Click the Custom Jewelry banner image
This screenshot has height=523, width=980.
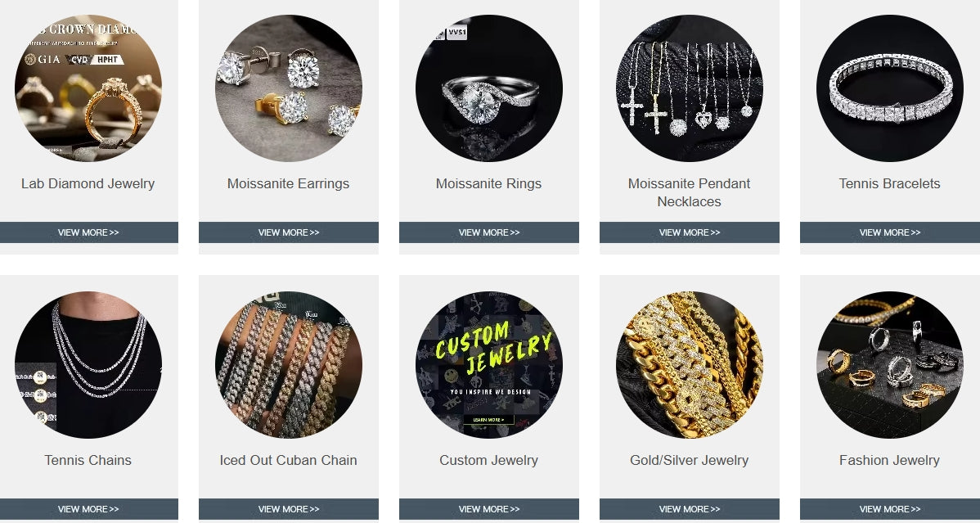coord(488,365)
